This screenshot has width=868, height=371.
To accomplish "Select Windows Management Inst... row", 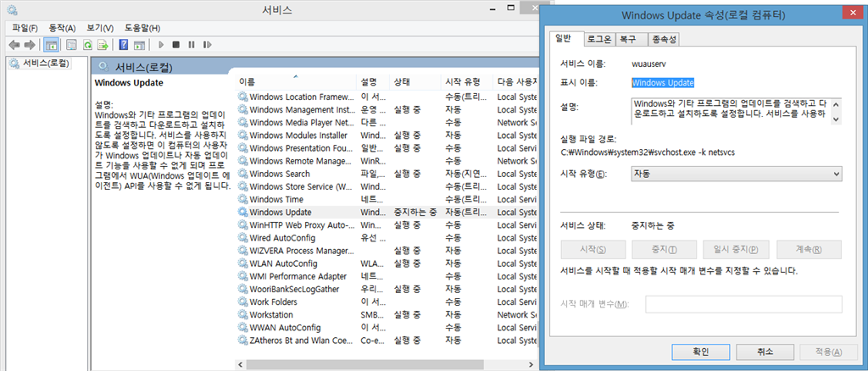I will pos(387,109).
